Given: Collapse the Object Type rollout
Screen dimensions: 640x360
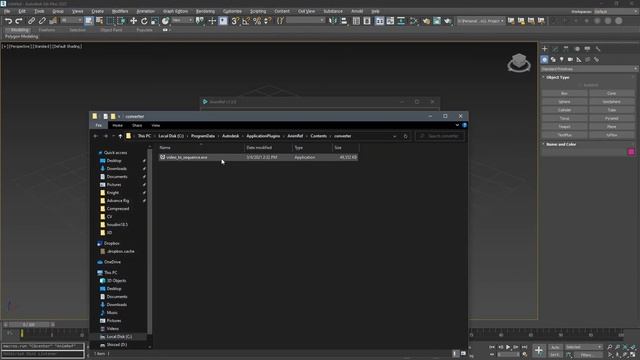Looking at the screenshot, I should coord(558,77).
